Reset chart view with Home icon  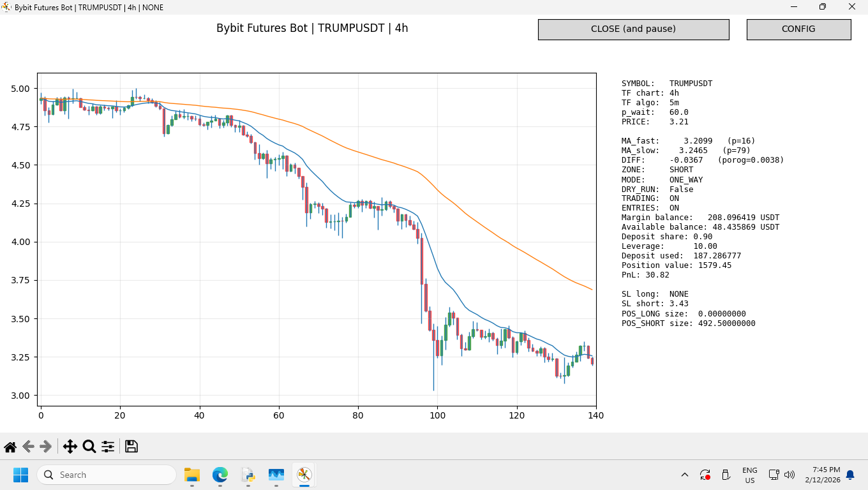tap(10, 447)
